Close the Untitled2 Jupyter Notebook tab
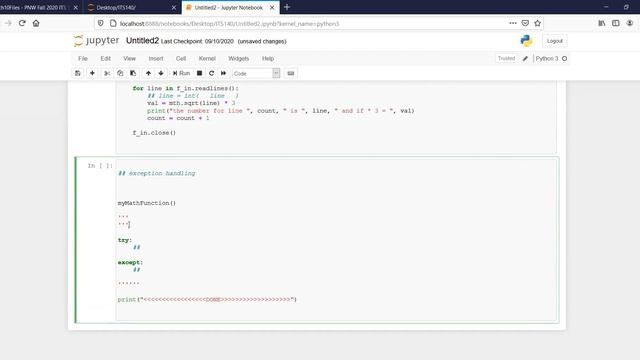 tap(272, 7)
